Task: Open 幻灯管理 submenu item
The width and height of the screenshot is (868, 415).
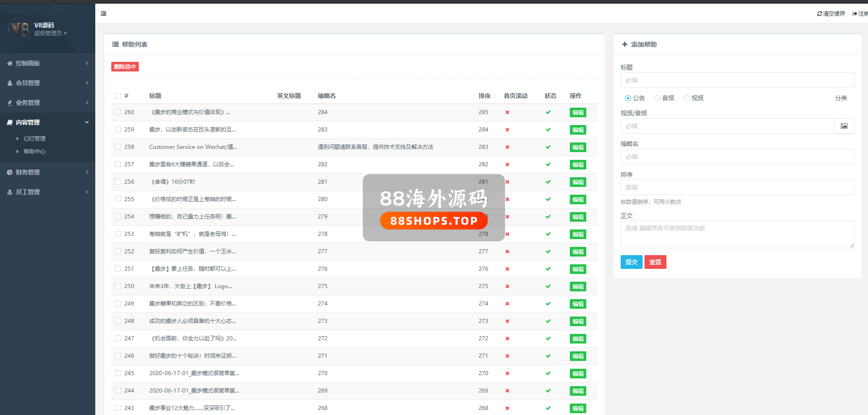Action: 34,139
